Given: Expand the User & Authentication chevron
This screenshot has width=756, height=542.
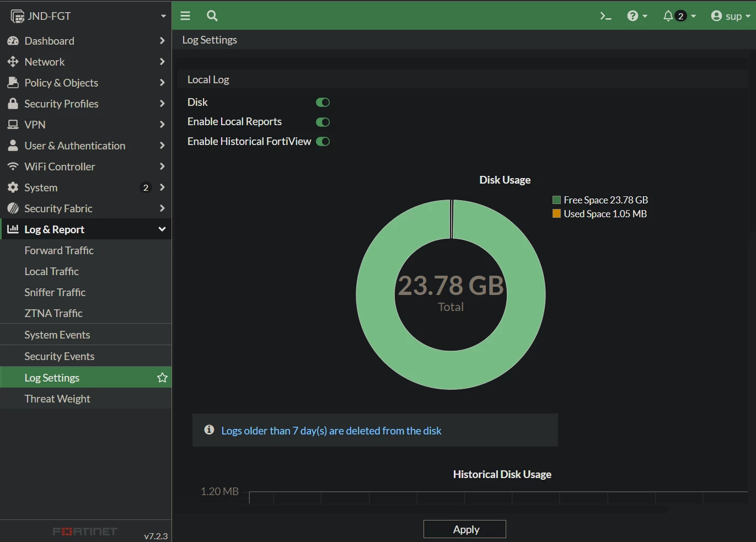Looking at the screenshot, I should point(162,146).
